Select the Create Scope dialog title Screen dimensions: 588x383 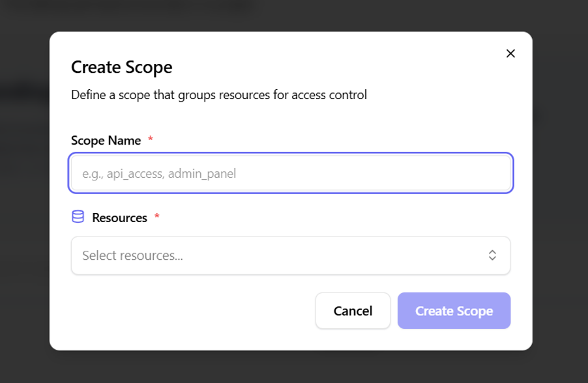point(121,67)
